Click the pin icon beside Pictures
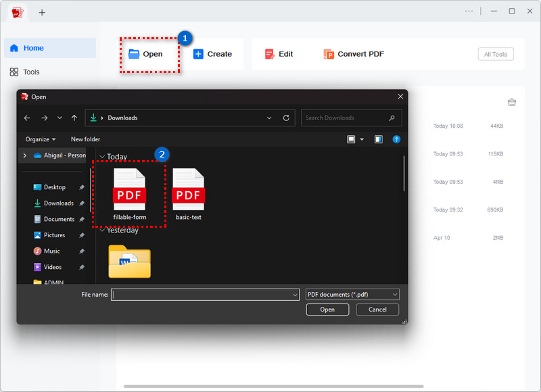541x392 pixels. (x=82, y=235)
